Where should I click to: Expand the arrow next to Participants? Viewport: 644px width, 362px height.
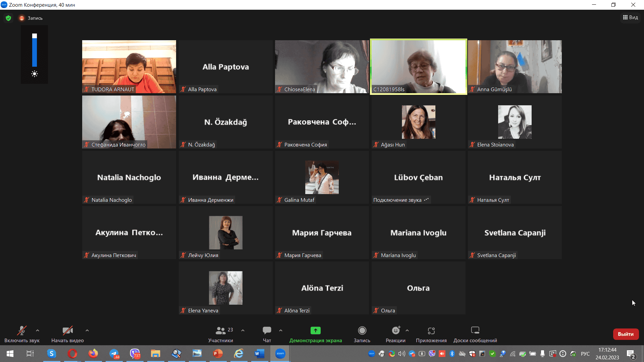coord(243,330)
